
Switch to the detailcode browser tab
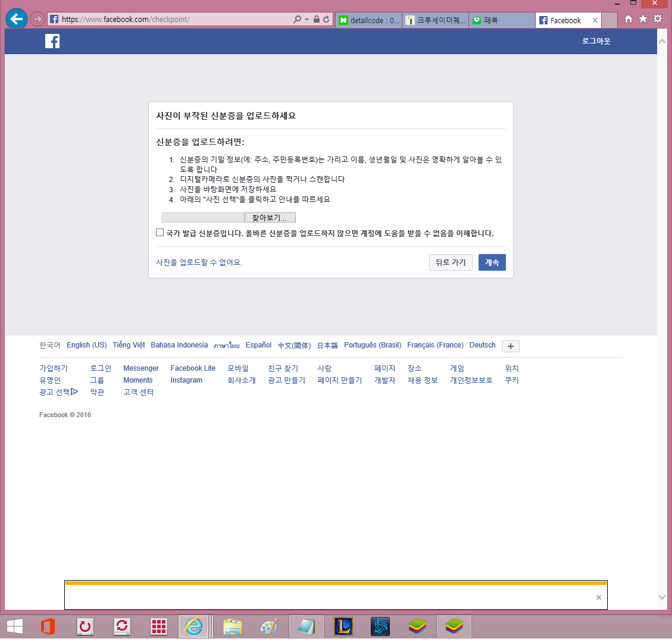[369, 20]
